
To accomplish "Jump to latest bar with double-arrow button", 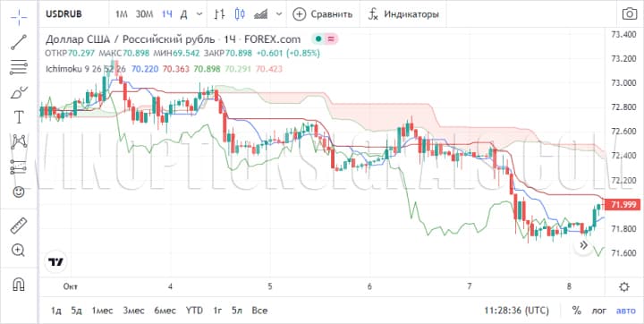I will tap(583, 245).
